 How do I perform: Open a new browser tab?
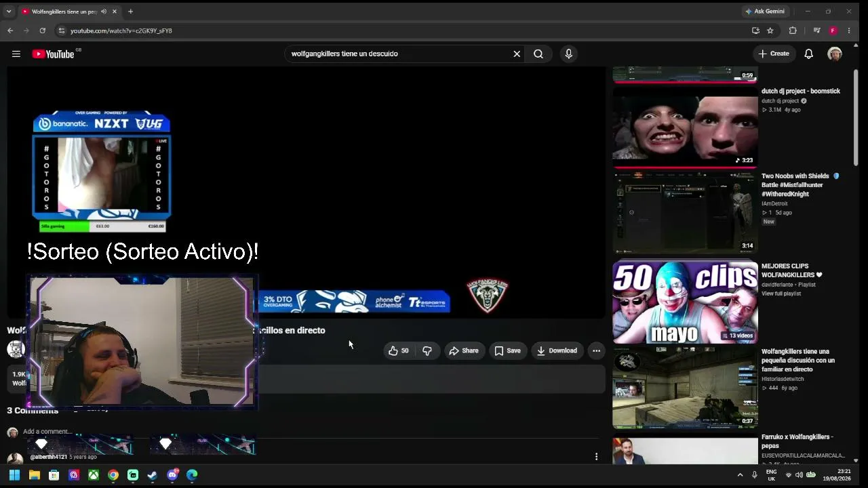tap(130, 12)
